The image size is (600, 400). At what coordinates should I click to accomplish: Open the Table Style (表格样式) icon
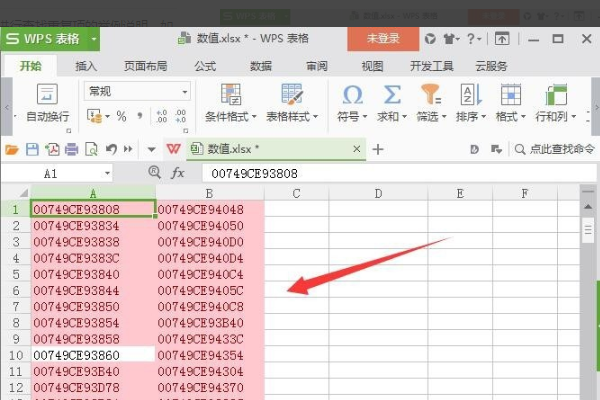pyautogui.click(x=292, y=94)
